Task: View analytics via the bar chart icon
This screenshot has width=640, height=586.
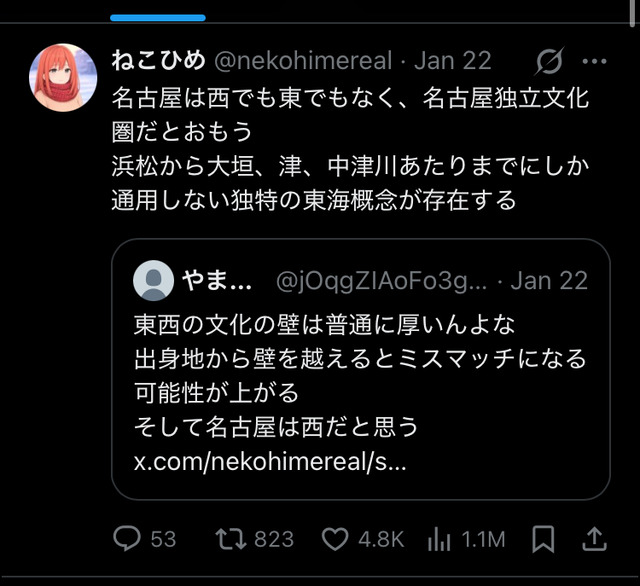Action: (439, 539)
